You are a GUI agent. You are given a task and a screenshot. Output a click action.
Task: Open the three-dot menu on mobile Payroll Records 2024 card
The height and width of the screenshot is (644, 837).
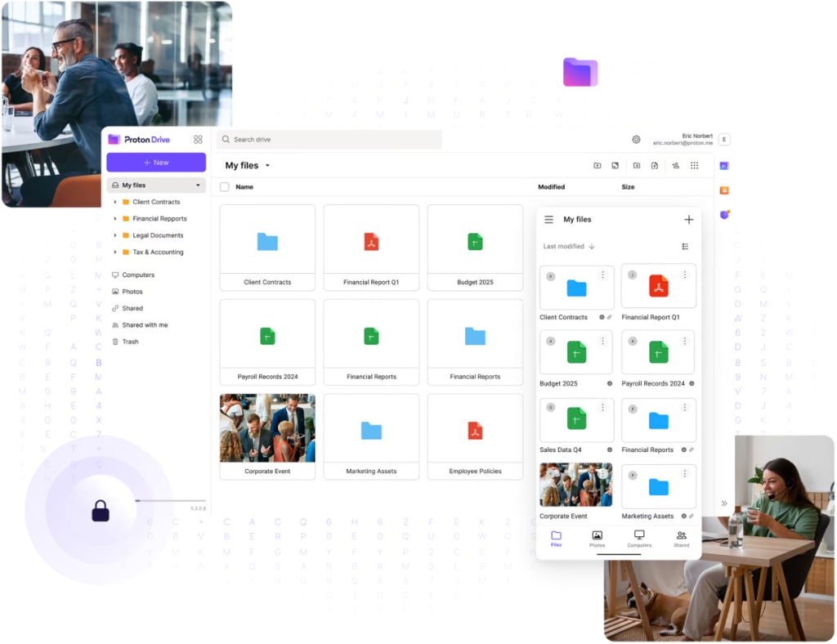tap(685, 341)
